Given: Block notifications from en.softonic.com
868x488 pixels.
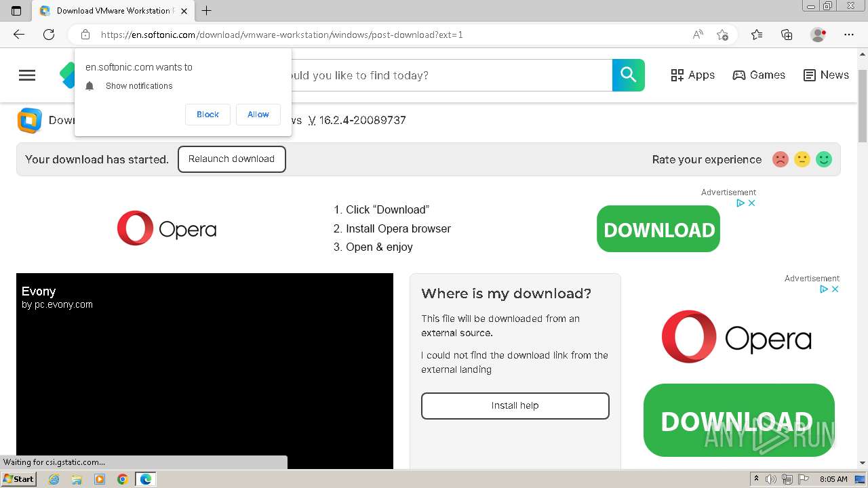Looking at the screenshot, I should click(208, 115).
